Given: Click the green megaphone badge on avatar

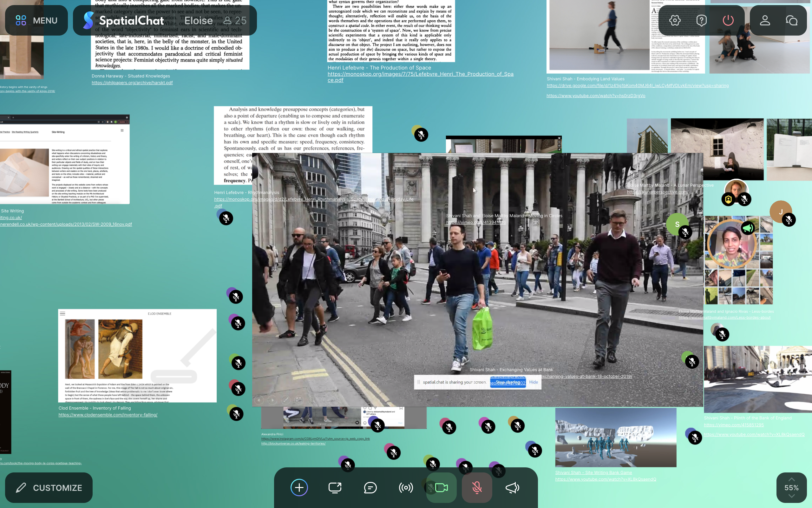Looking at the screenshot, I should point(748,228).
